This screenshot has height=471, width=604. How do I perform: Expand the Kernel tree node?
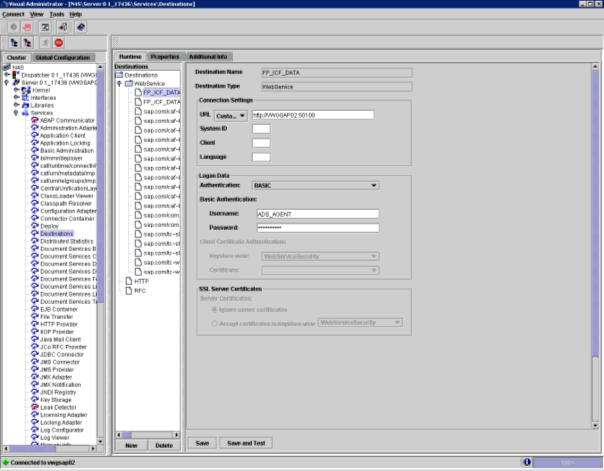(x=16, y=90)
